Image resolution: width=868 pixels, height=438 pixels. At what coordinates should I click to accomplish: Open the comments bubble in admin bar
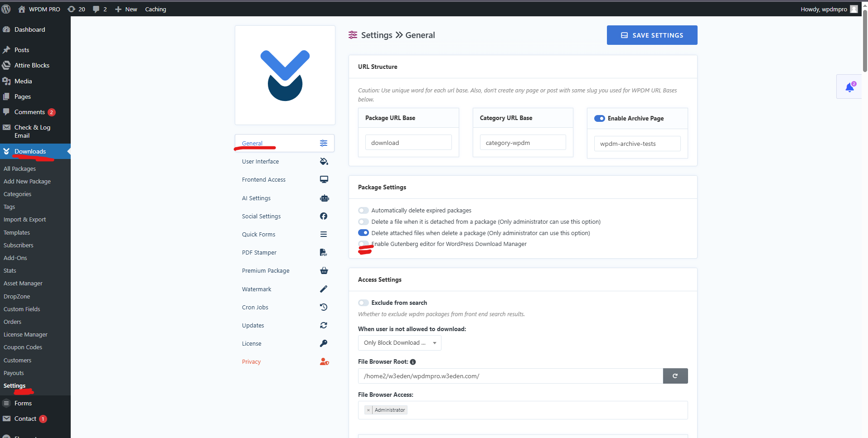pos(100,9)
